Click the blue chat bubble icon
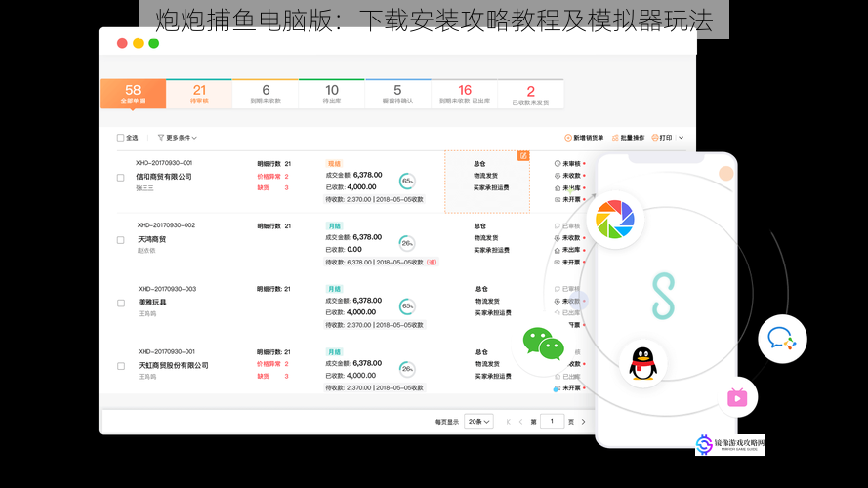The height and width of the screenshot is (488, 868). 782,339
